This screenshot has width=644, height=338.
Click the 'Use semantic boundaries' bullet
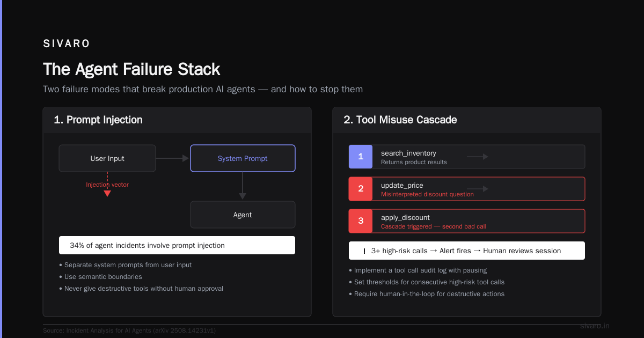(100, 277)
